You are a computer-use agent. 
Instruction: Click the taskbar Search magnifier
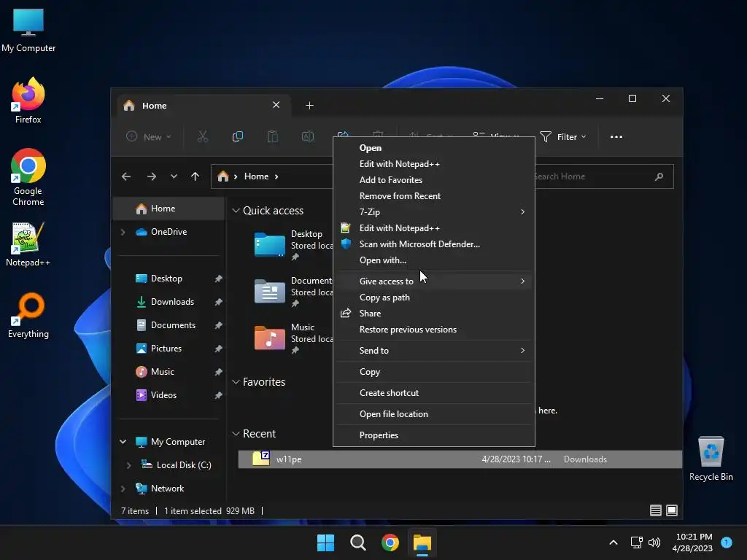(357, 542)
